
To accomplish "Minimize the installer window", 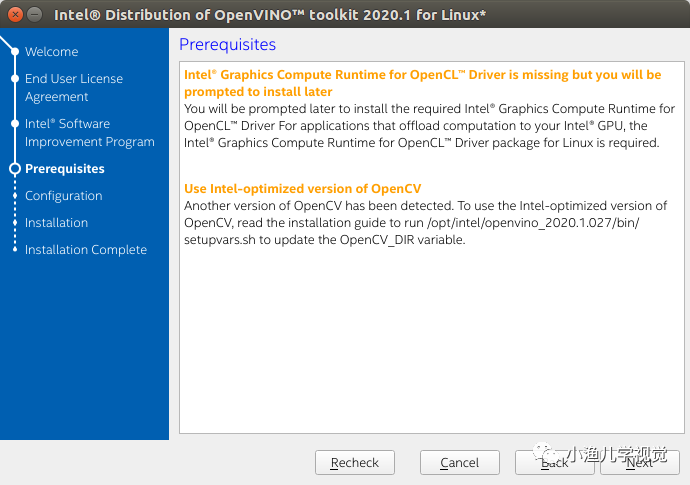I will [34, 14].
